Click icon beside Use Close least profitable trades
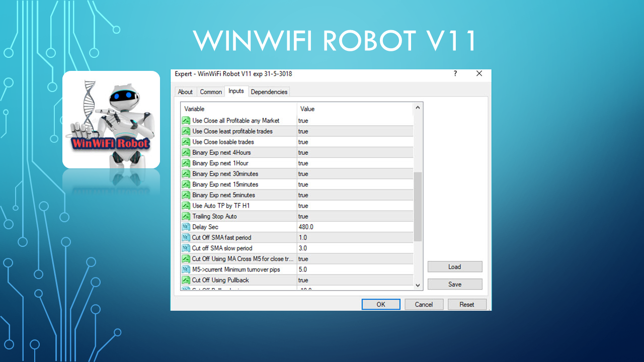644x362 pixels. (x=186, y=131)
